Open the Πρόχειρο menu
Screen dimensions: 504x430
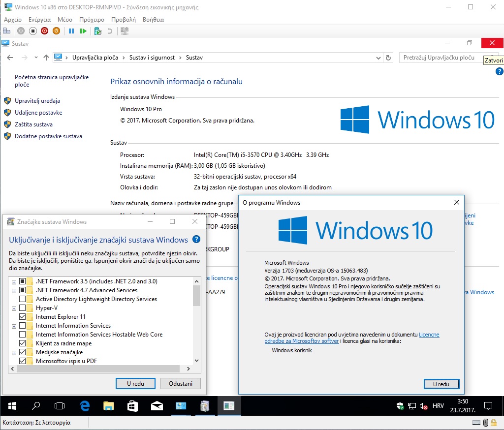(x=92, y=20)
